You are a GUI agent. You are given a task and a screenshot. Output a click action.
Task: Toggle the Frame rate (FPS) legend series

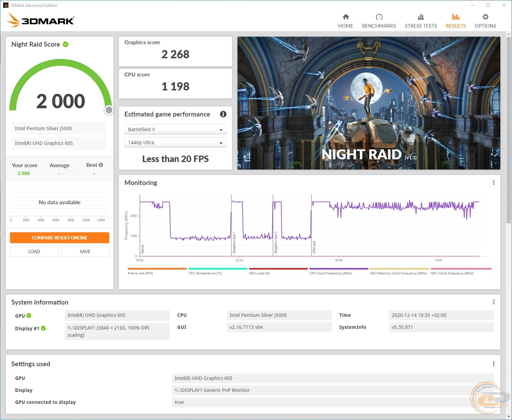pos(141,273)
